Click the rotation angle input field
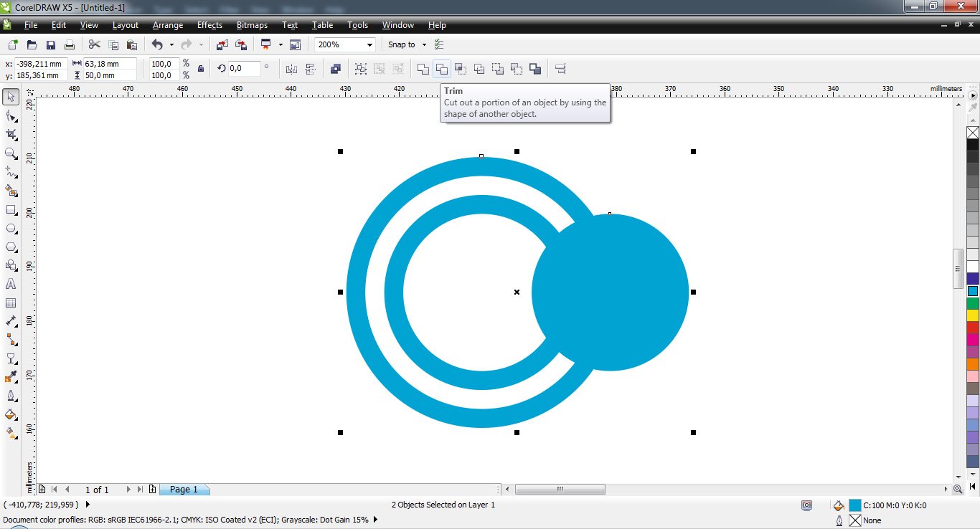 pyautogui.click(x=244, y=69)
